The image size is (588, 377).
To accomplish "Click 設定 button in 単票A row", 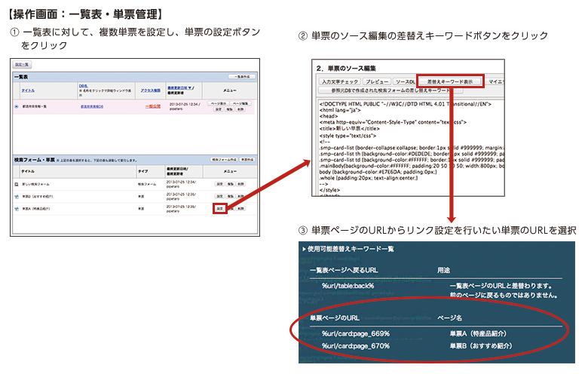I will [220, 209].
